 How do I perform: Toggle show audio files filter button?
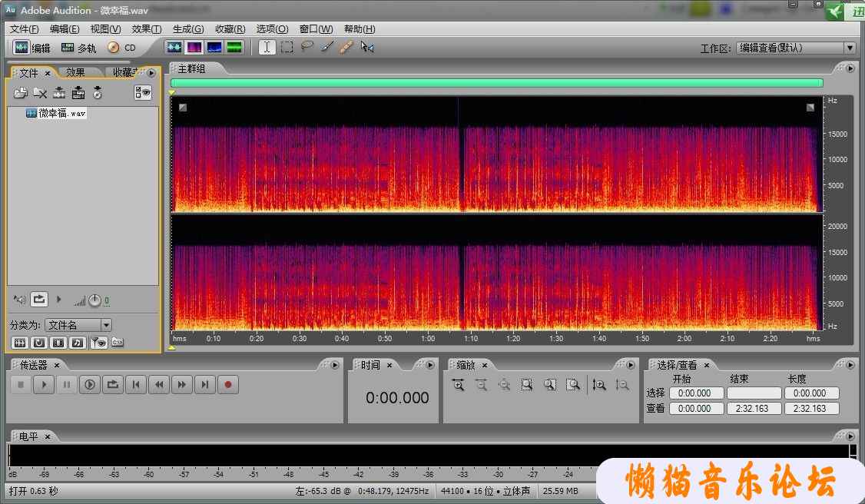(20, 343)
